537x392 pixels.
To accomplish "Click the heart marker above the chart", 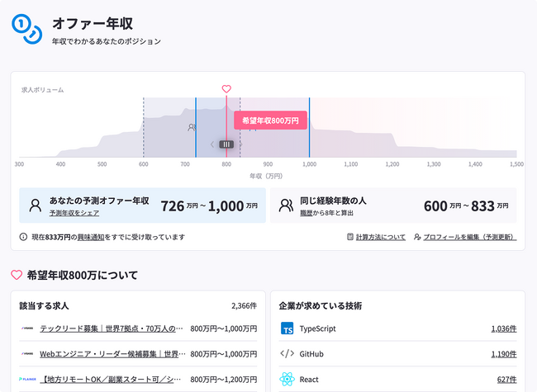I will click(x=226, y=89).
